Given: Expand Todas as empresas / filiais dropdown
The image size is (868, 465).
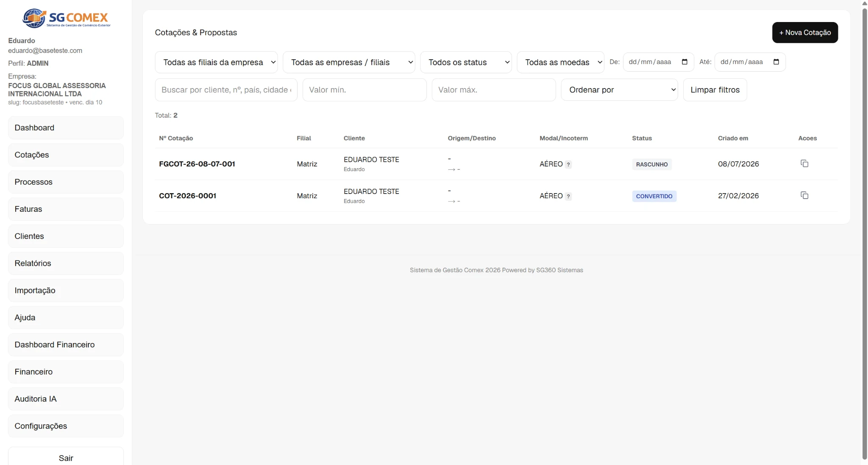Looking at the screenshot, I should pos(348,62).
